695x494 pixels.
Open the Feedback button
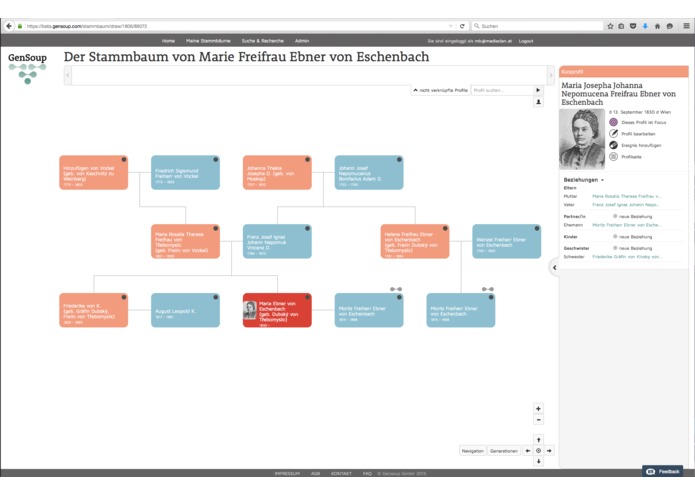pyautogui.click(x=662, y=471)
